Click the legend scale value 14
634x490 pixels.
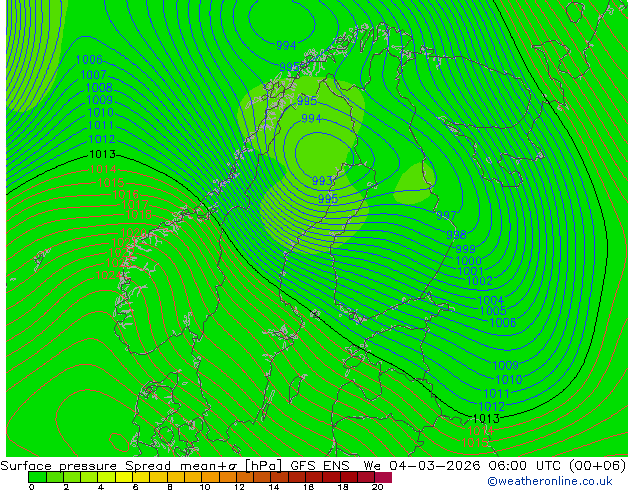click(x=274, y=487)
